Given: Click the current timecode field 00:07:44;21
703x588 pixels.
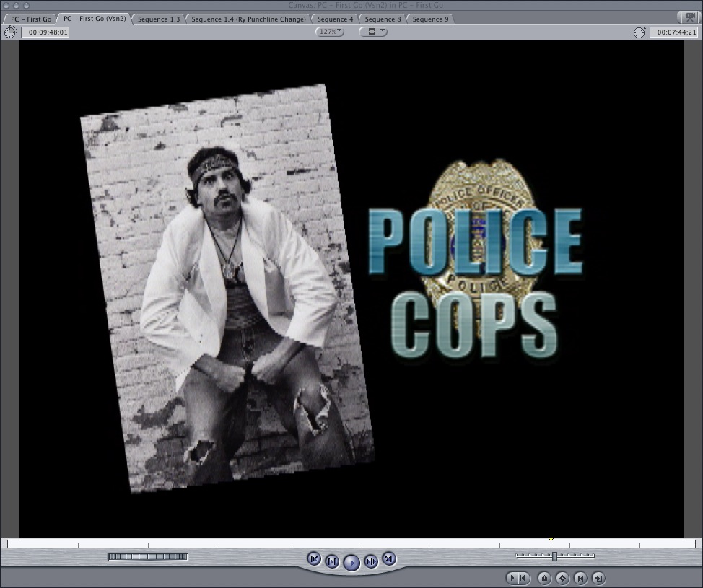Looking at the screenshot, I should point(671,32).
